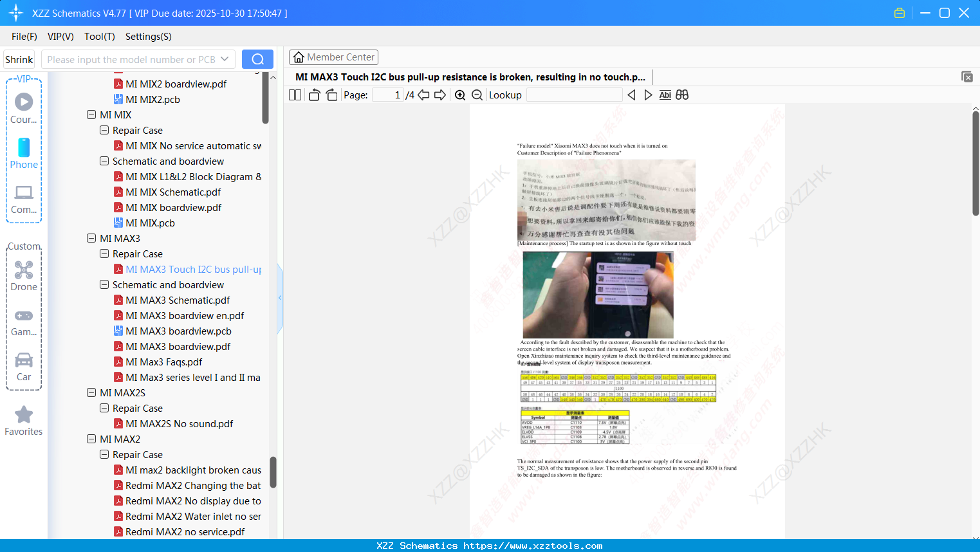
Task: Click the blue magnifier search button
Action: [x=257, y=59]
